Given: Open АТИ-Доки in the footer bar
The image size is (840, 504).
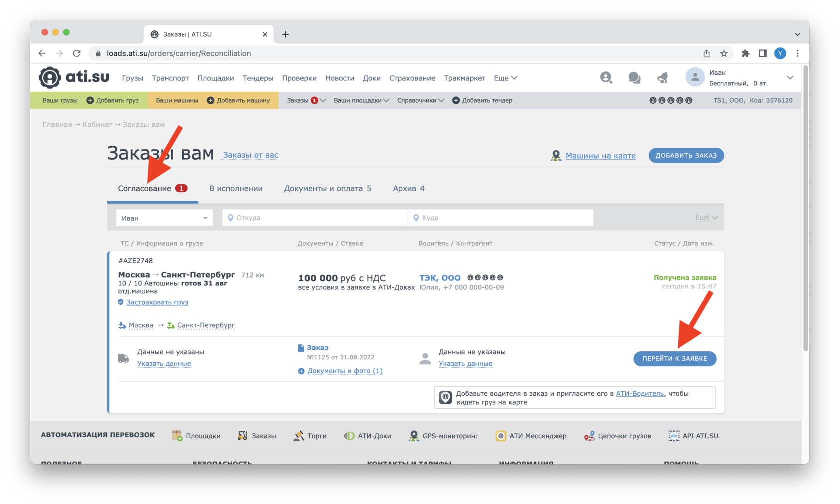Looking at the screenshot, I should tap(368, 436).
